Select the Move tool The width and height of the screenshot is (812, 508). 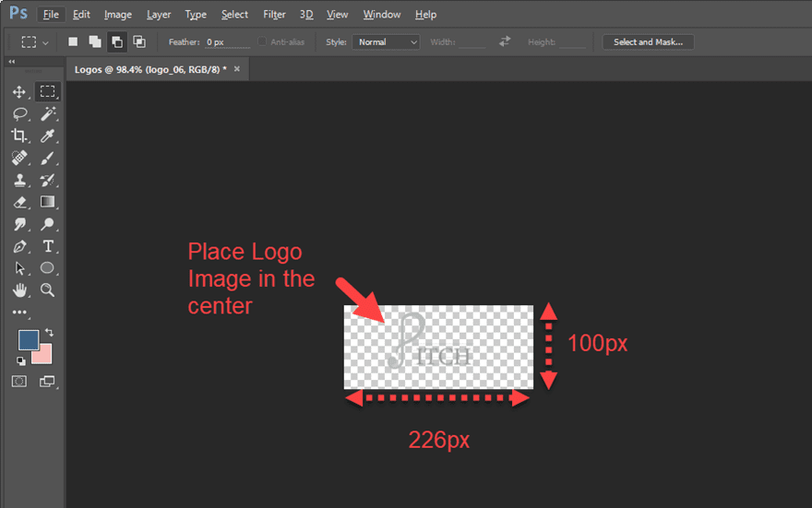point(19,92)
